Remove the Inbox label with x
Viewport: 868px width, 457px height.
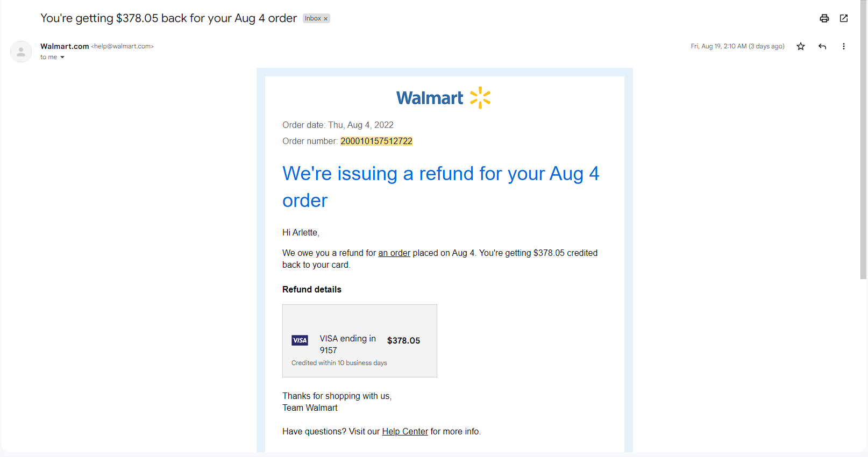(x=325, y=19)
